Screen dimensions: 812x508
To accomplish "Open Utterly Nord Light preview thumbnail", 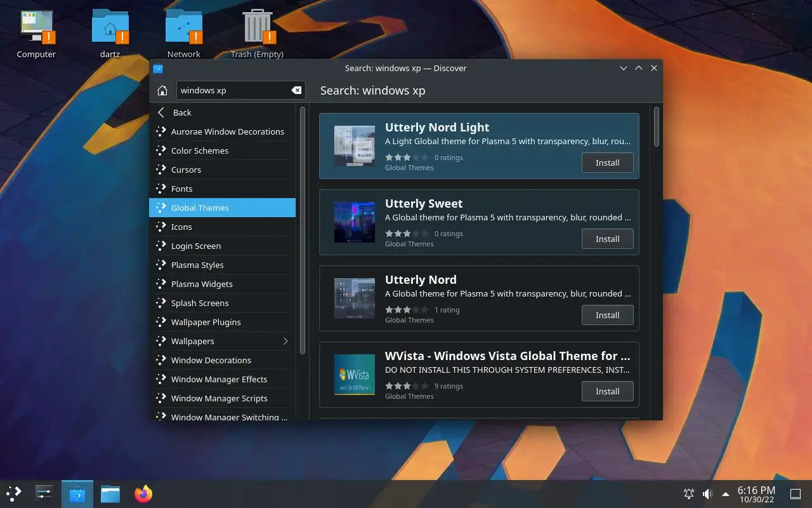I will click(x=355, y=146).
